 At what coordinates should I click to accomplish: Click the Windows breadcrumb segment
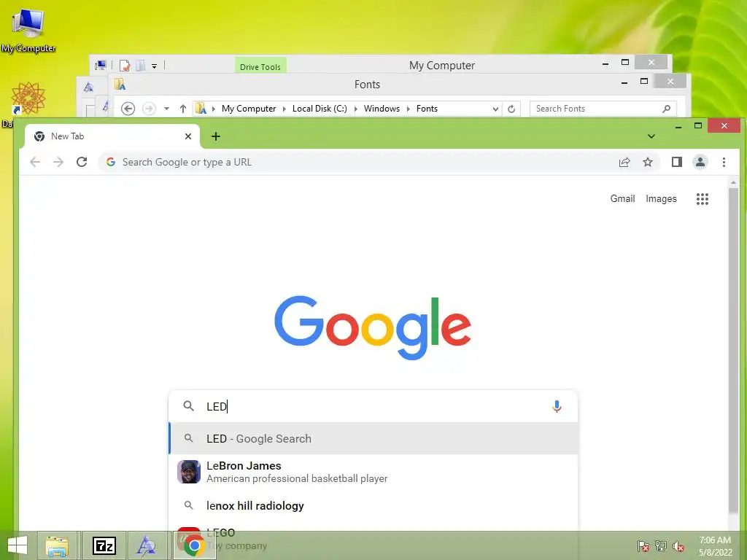point(382,109)
